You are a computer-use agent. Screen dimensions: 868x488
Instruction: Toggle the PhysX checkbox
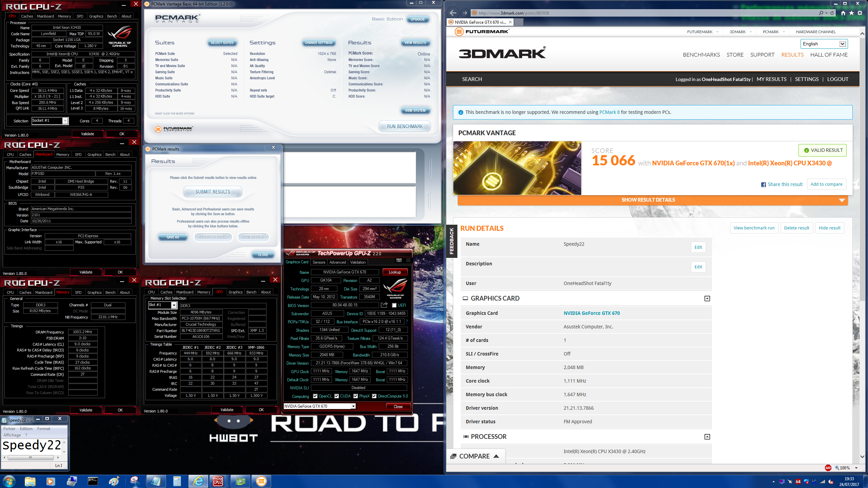click(356, 396)
